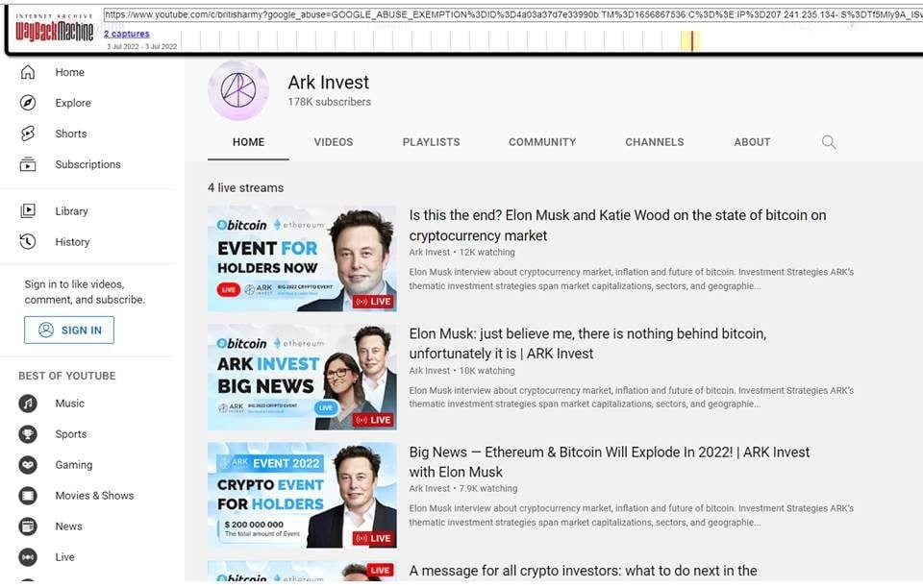This screenshot has height=588, width=923.
Task: Open the Wayback Machine '2 captures' link
Action: pyautogui.click(x=125, y=33)
